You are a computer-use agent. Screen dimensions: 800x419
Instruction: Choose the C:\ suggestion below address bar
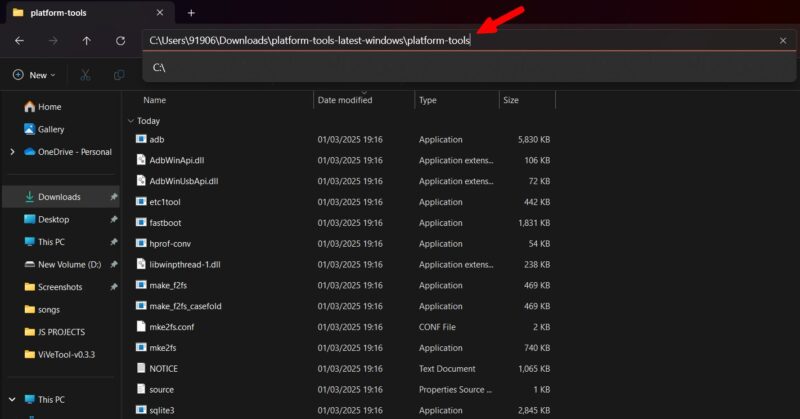469,67
